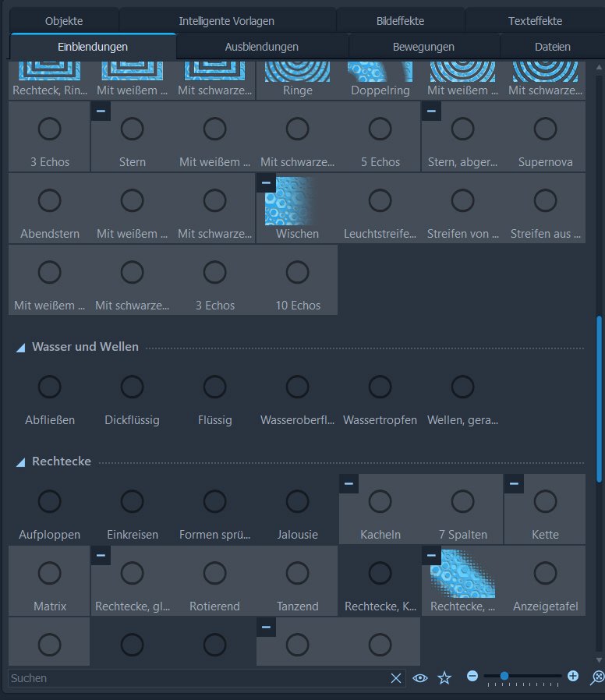This screenshot has width=605, height=700.
Task: Click the plus zoom-in icon
Action: (x=573, y=676)
